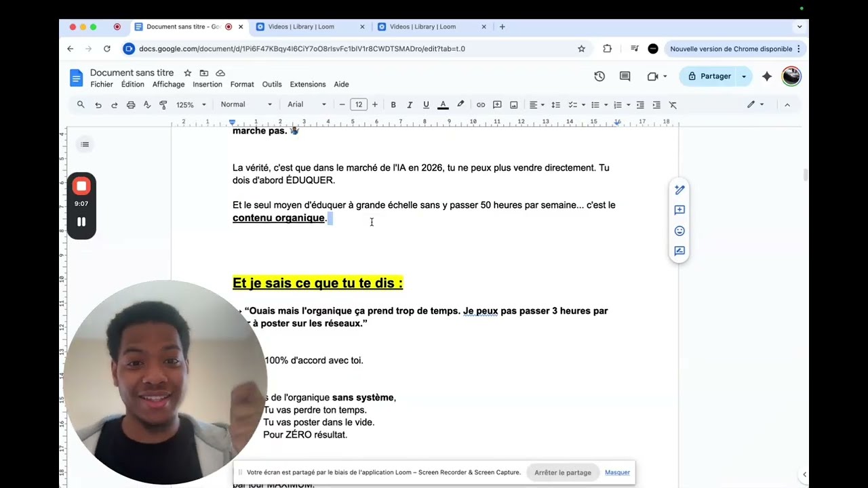The width and height of the screenshot is (868, 488).
Task: Open the Outils menu
Action: click(x=272, y=84)
